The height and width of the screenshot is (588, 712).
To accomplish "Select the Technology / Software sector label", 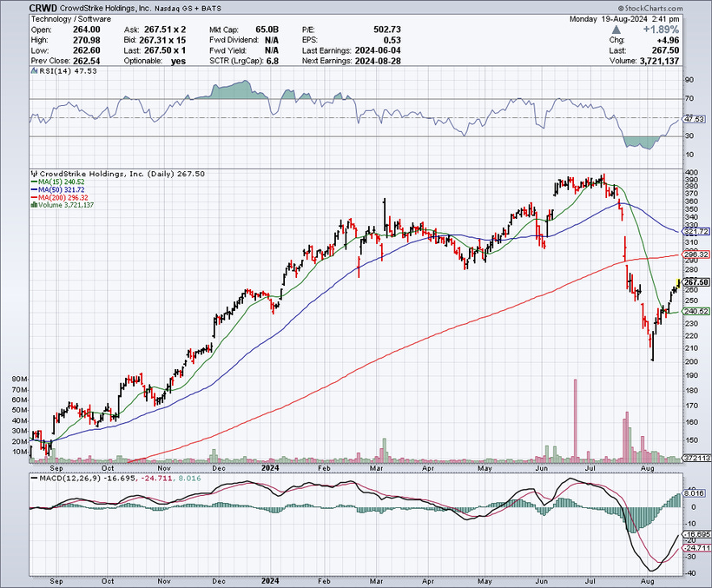I will [x=71, y=19].
